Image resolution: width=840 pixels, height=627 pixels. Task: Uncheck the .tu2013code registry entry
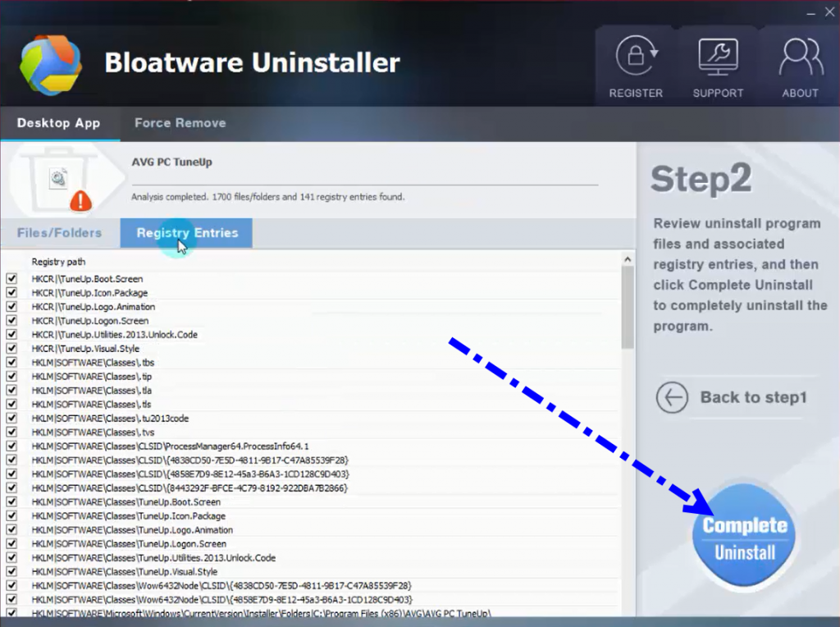tap(11, 418)
